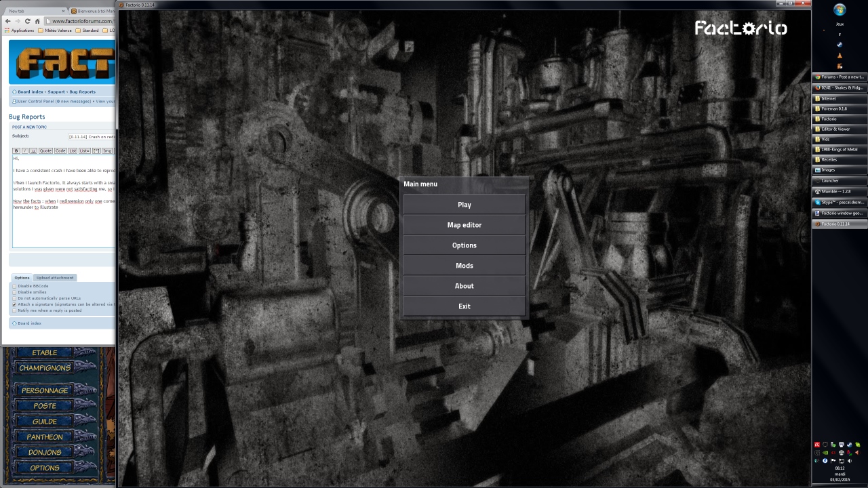
Task: Click the browser back arrow
Action: 8,21
